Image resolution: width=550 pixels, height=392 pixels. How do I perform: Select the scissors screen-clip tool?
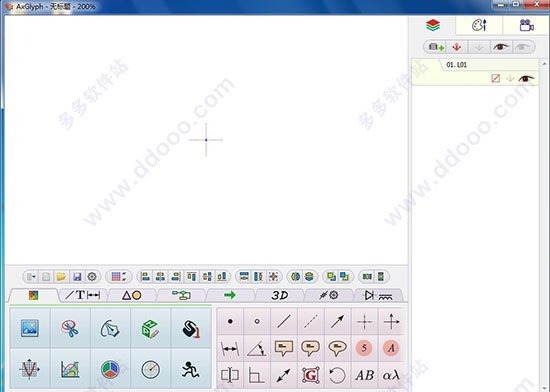click(70, 328)
